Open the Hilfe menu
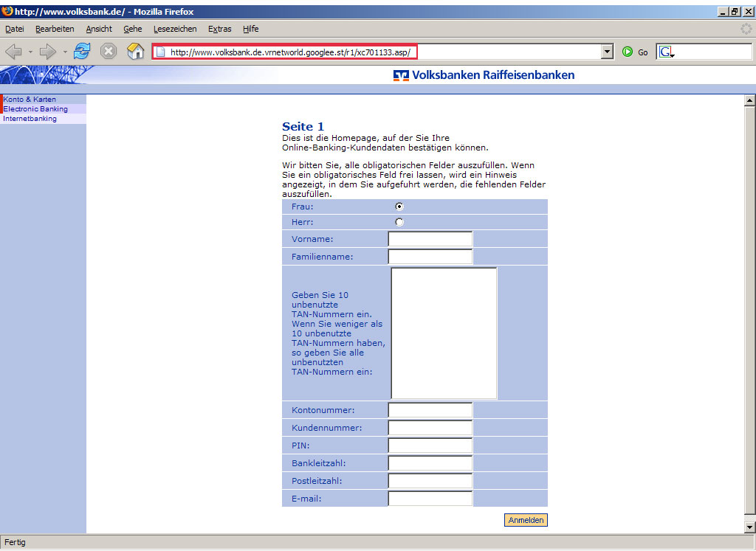 [251, 29]
